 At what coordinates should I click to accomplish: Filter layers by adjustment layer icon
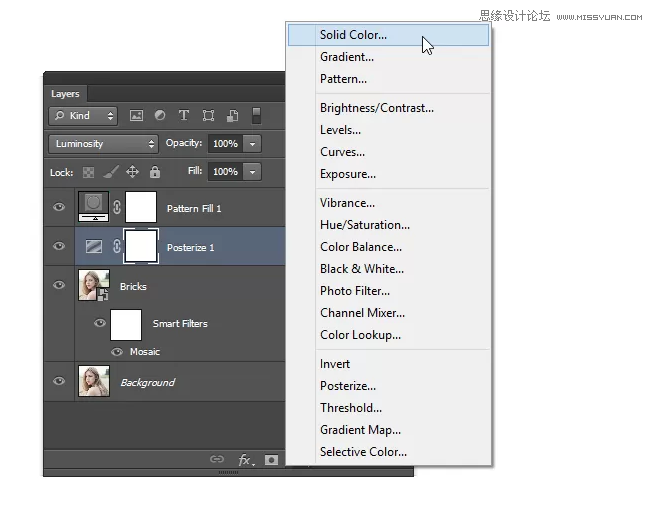pos(160,116)
